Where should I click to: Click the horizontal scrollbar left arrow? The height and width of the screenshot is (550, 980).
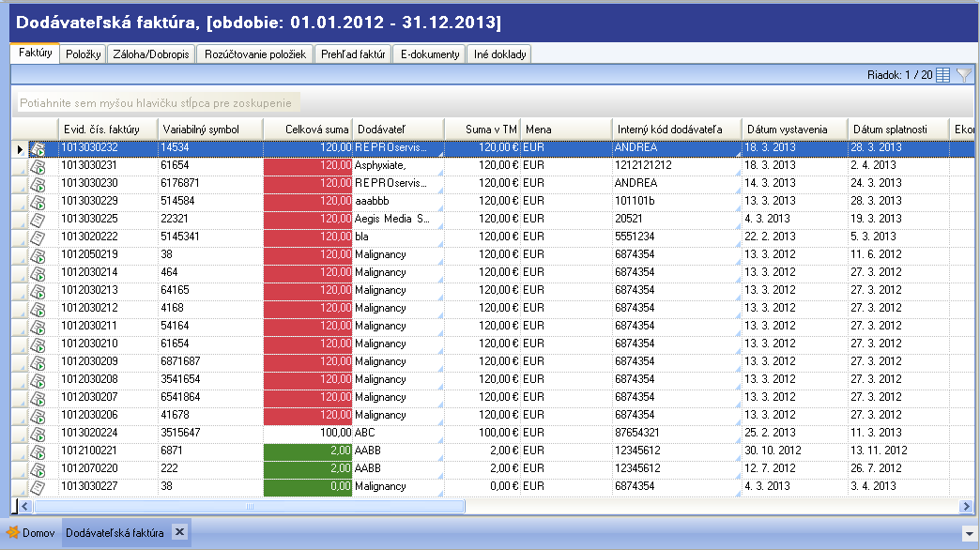(25, 506)
